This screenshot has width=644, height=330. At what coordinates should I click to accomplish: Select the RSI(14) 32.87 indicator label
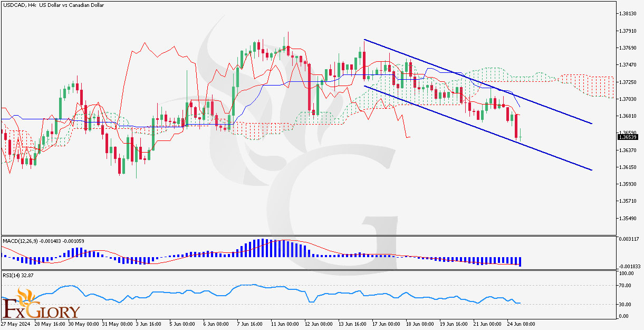click(x=18, y=275)
